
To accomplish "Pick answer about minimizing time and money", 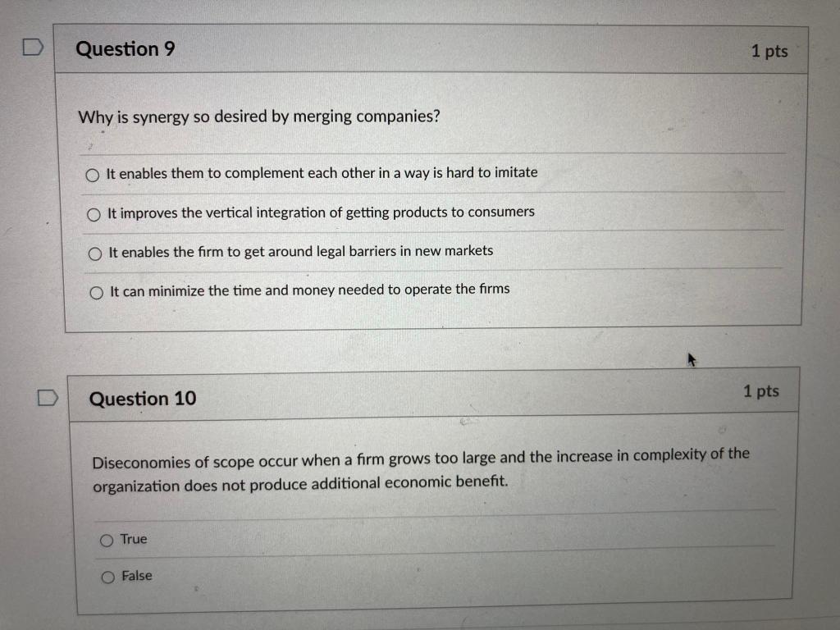I will pyautogui.click(x=97, y=291).
